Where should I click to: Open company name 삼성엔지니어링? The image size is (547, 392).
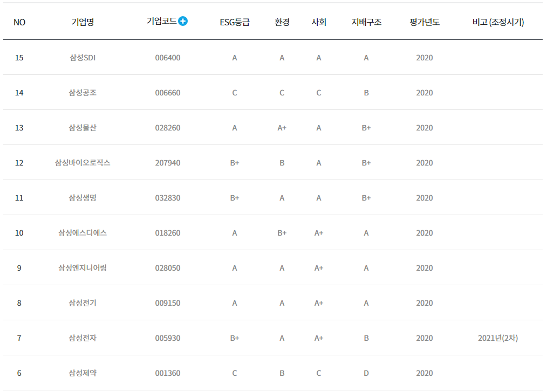83,268
